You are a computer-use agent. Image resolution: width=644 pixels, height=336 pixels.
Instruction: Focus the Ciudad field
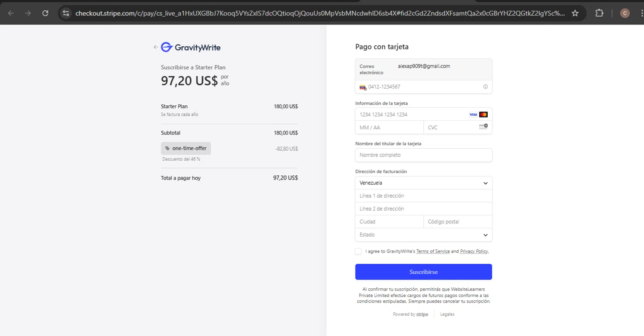point(389,222)
